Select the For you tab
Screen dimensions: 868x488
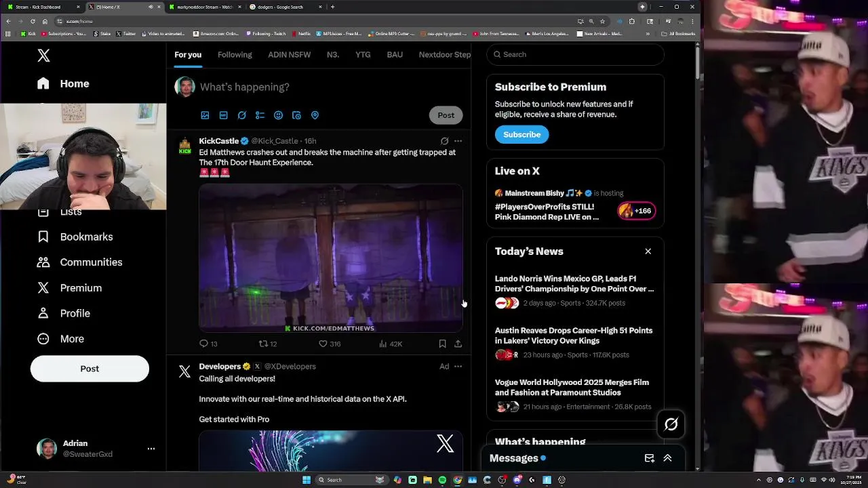188,55
